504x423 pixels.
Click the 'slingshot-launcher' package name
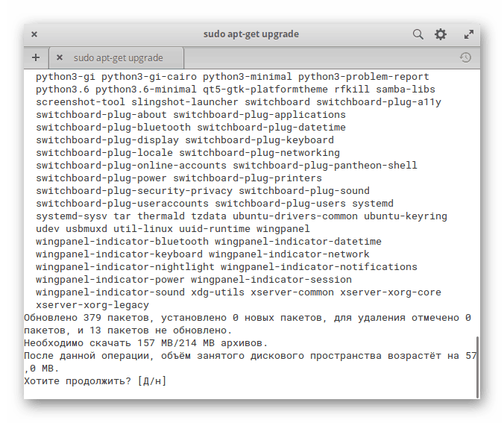click(185, 101)
